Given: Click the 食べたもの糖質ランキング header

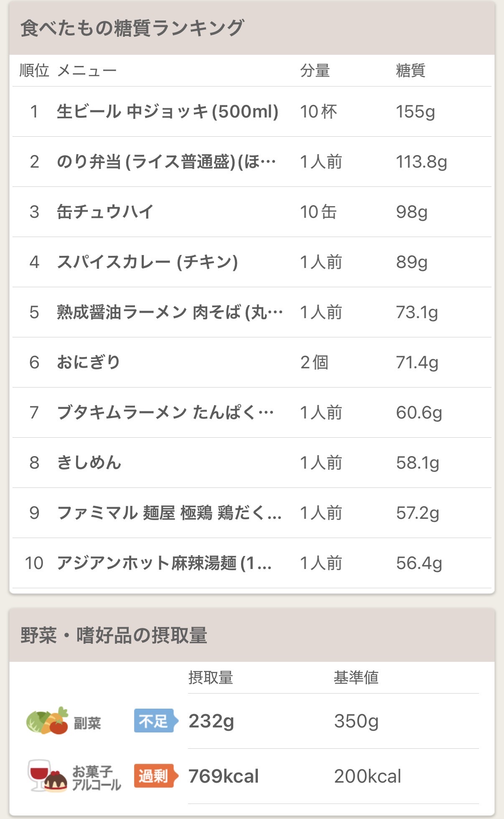Looking at the screenshot, I should pyautogui.click(x=132, y=28).
